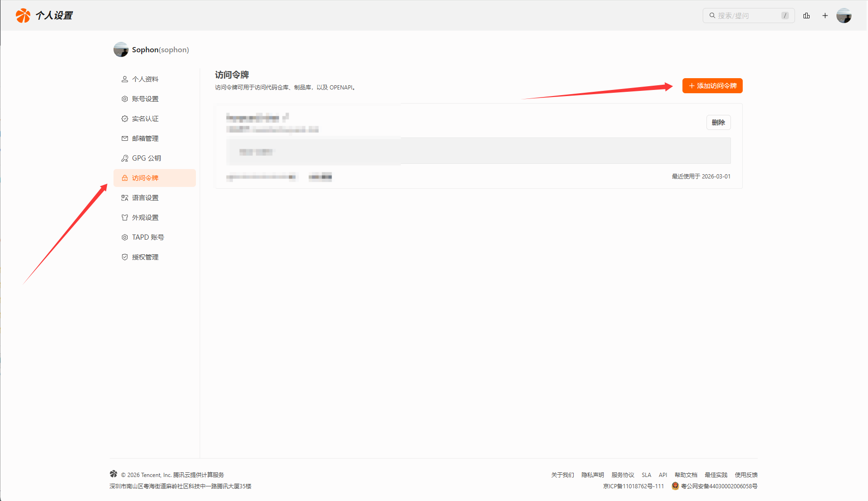Click the Tencent logo icon in footer
868x501 pixels.
pos(114,474)
